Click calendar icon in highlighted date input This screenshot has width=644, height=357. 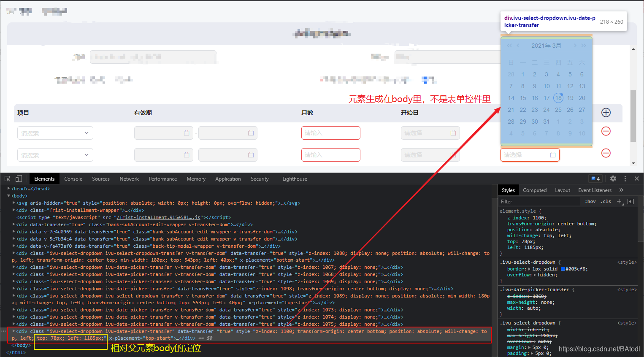tap(553, 155)
